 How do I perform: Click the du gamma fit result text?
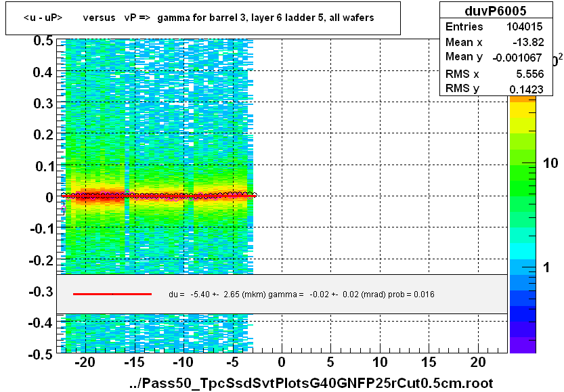click(x=301, y=295)
